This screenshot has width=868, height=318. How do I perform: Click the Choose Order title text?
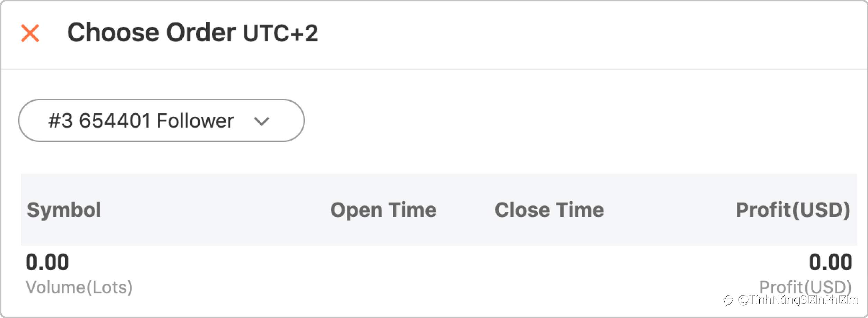pyautogui.click(x=152, y=32)
